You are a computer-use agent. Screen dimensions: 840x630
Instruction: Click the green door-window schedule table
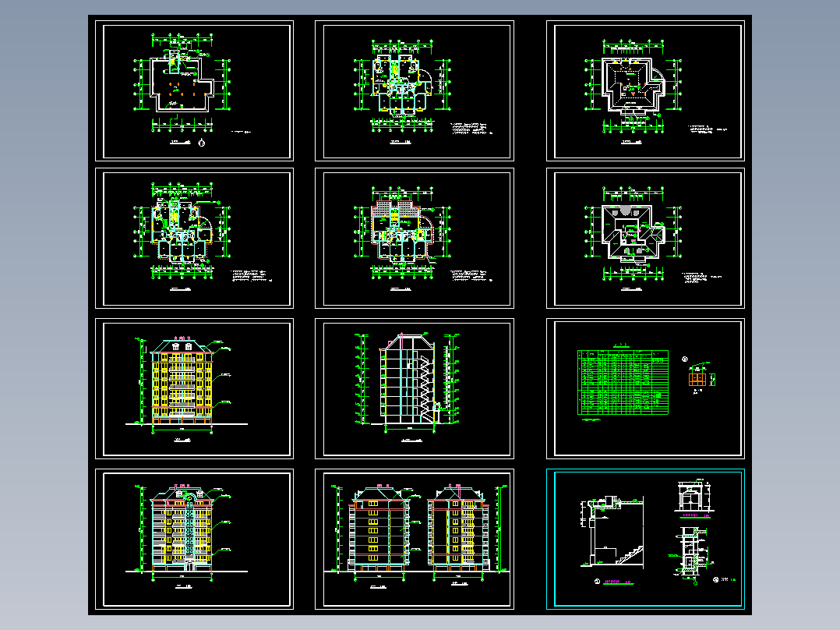(x=623, y=382)
